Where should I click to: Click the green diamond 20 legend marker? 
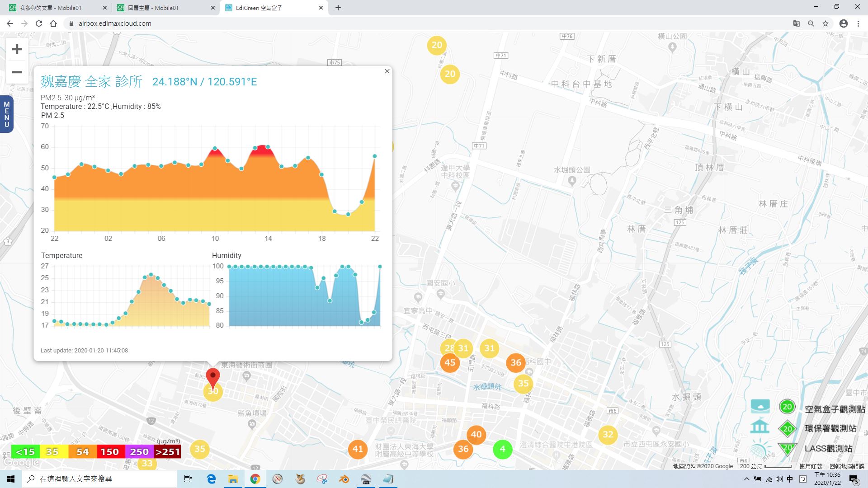click(787, 428)
